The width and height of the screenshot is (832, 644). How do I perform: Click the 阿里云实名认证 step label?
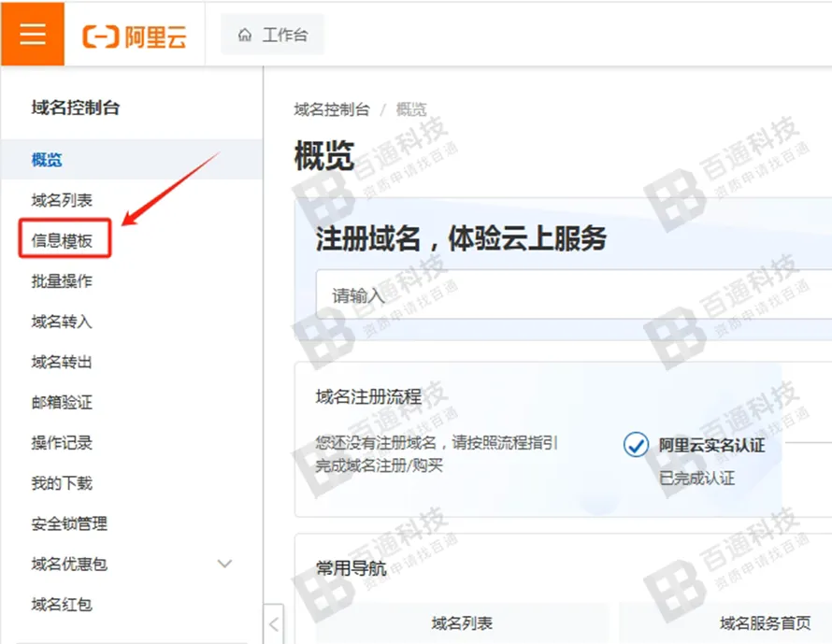click(711, 445)
